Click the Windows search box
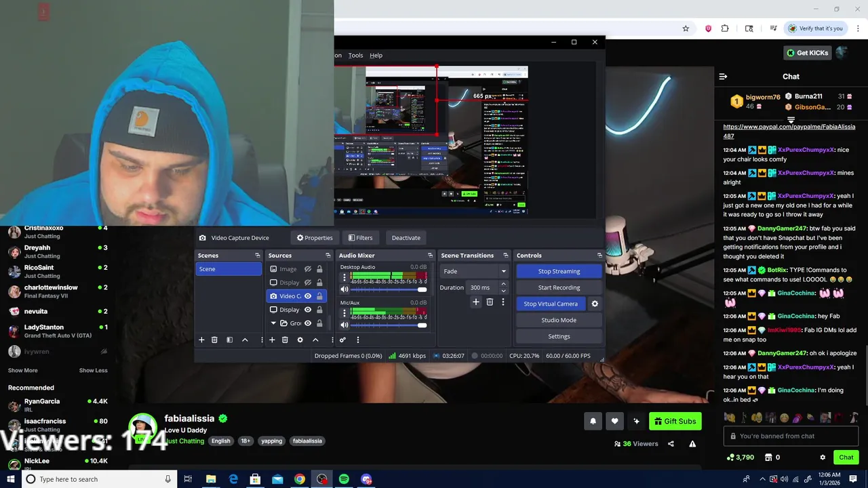This screenshot has height=488, width=868. [x=98, y=479]
